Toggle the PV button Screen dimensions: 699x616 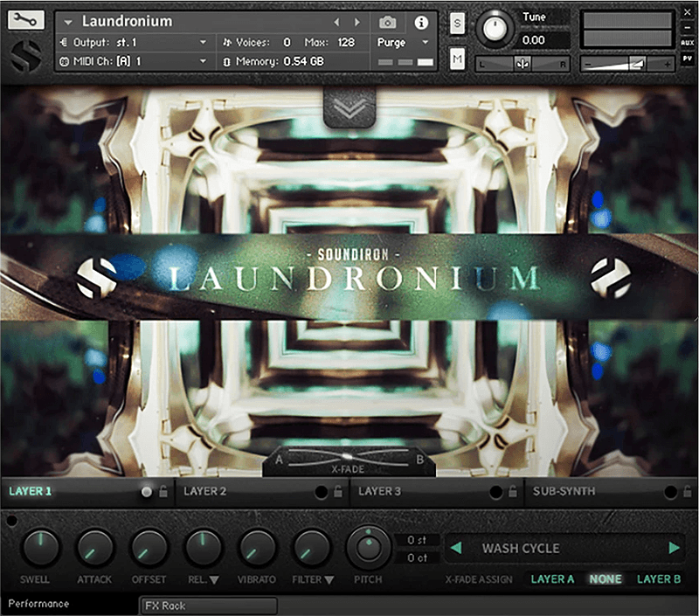click(x=687, y=59)
